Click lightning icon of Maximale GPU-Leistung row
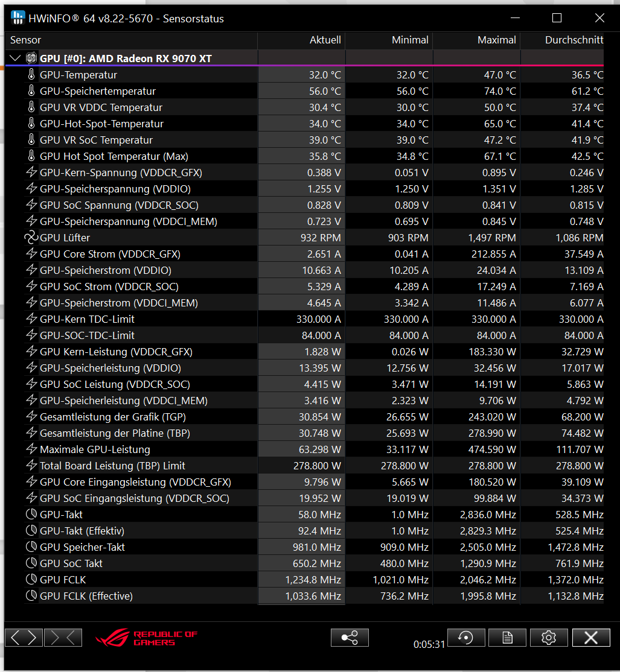The width and height of the screenshot is (620, 672). [31, 449]
